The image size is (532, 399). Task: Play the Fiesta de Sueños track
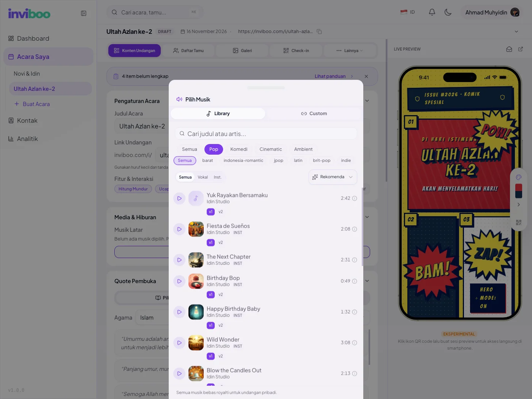179,229
